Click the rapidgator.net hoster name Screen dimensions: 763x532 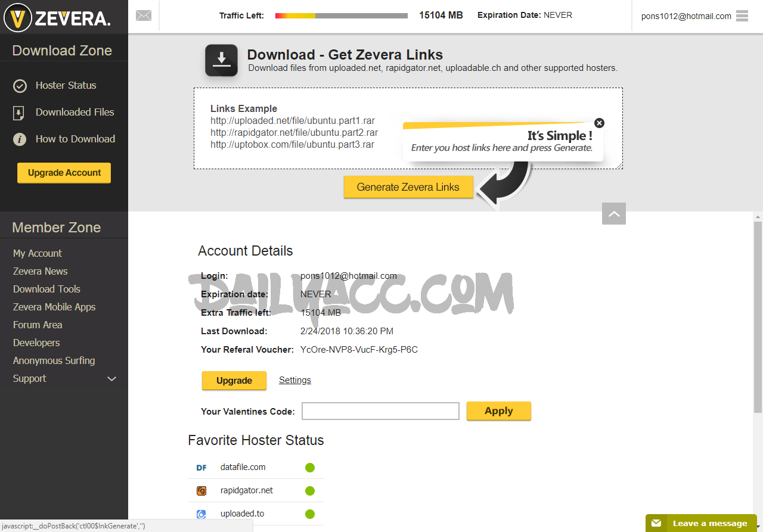click(247, 490)
